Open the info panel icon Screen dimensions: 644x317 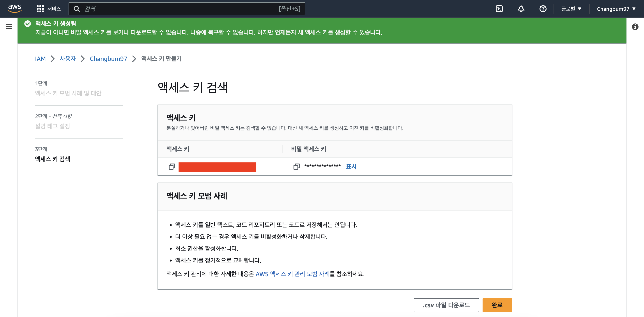click(x=635, y=27)
